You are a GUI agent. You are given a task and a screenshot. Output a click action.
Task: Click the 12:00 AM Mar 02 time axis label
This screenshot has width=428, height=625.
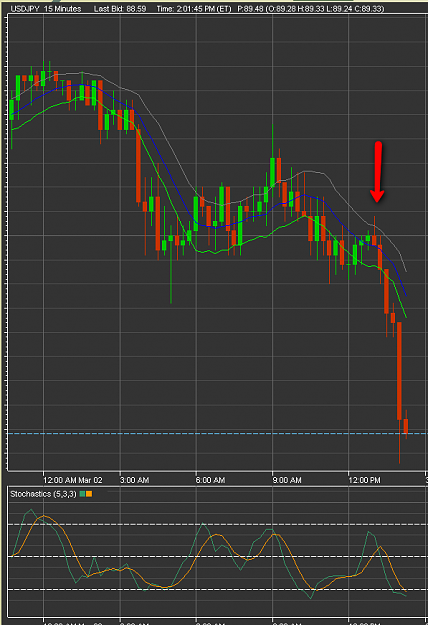[x=73, y=480]
